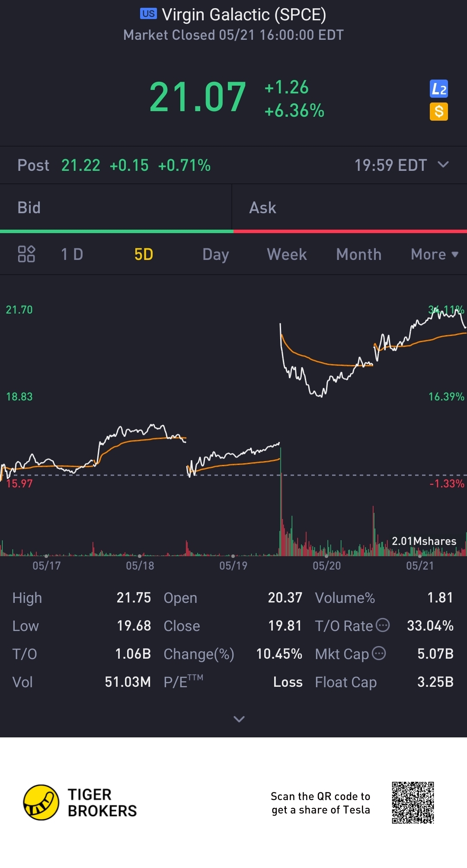Tap the Bid panel
The height and width of the screenshot is (868, 467).
click(116, 208)
